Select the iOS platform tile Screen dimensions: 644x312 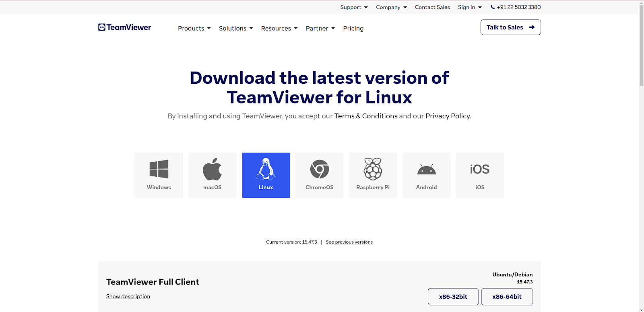[480, 175]
